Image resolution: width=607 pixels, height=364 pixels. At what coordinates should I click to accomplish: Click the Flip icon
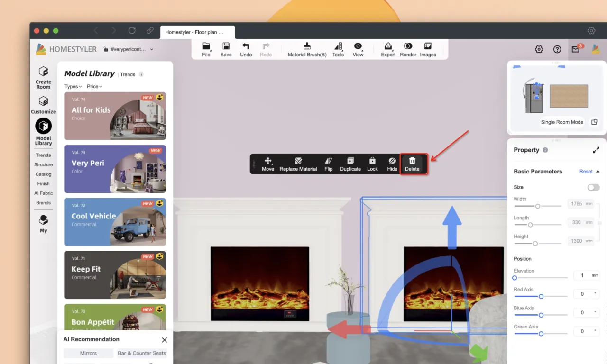click(328, 161)
